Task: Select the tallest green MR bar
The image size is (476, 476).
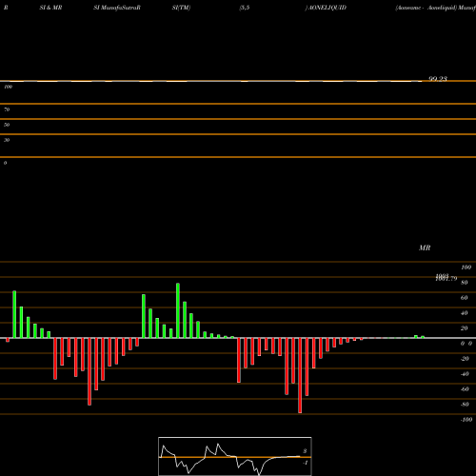Action: 178,310
